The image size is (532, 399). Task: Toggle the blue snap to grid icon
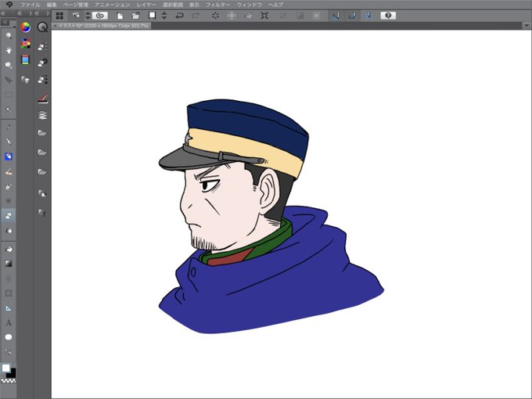[368, 16]
